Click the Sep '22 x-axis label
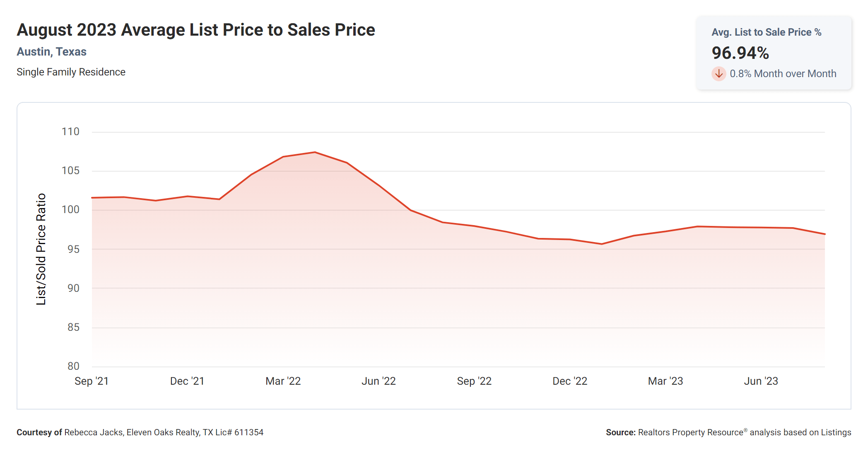 pyautogui.click(x=474, y=381)
